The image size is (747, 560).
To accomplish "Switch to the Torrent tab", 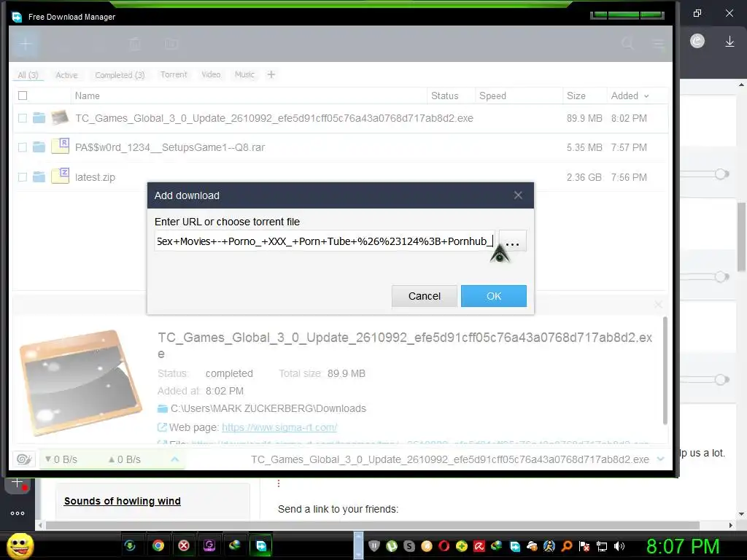I will click(174, 75).
